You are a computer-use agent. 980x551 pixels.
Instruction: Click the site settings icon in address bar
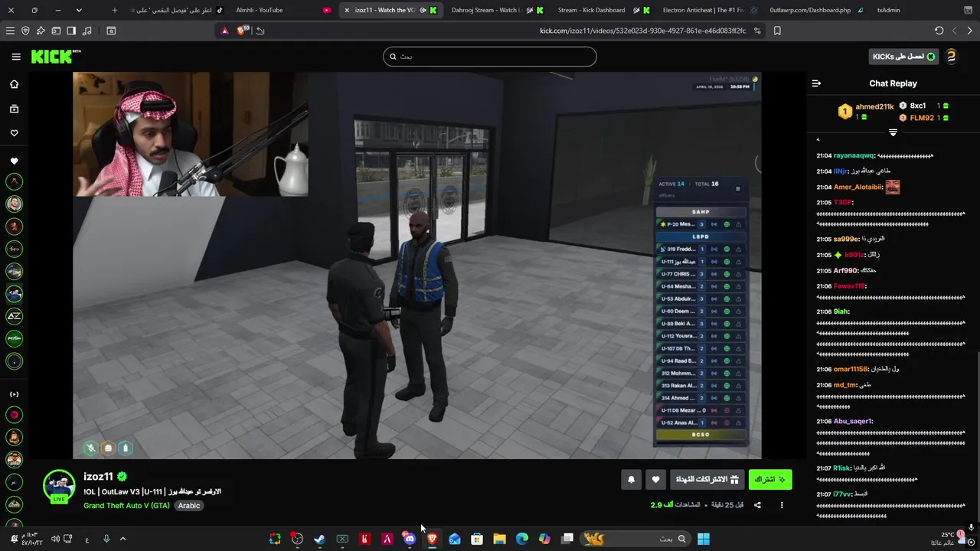(x=757, y=31)
